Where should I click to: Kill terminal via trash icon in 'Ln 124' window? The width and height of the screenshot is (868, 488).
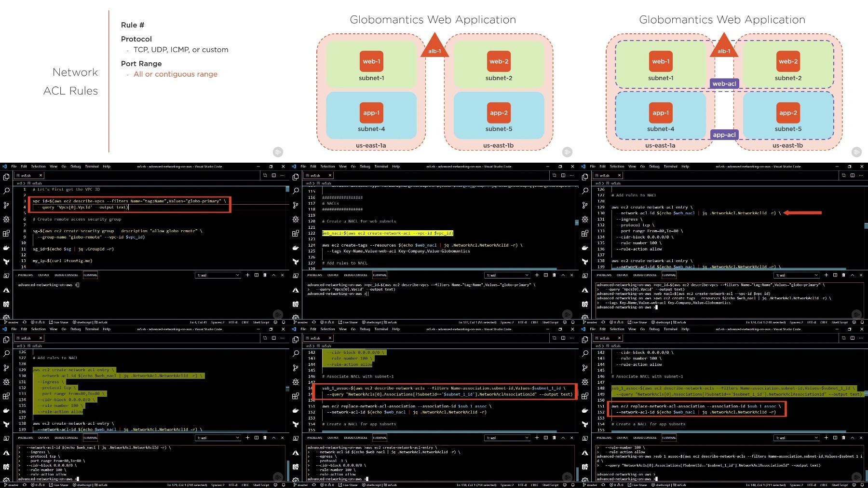(x=843, y=275)
